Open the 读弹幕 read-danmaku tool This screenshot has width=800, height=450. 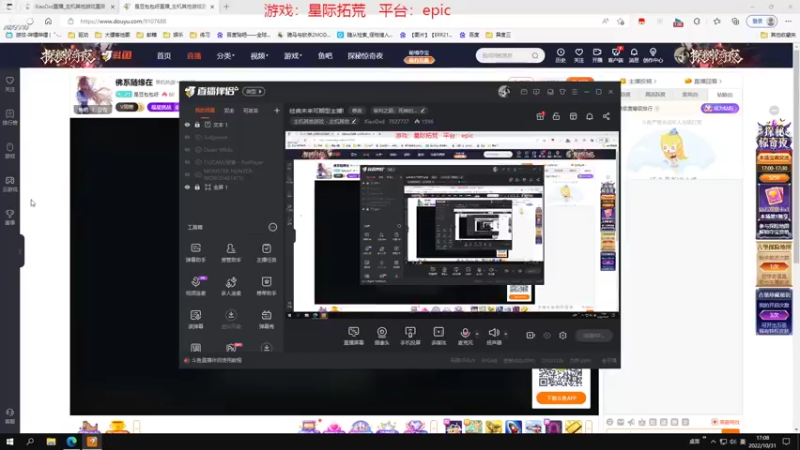point(195,319)
